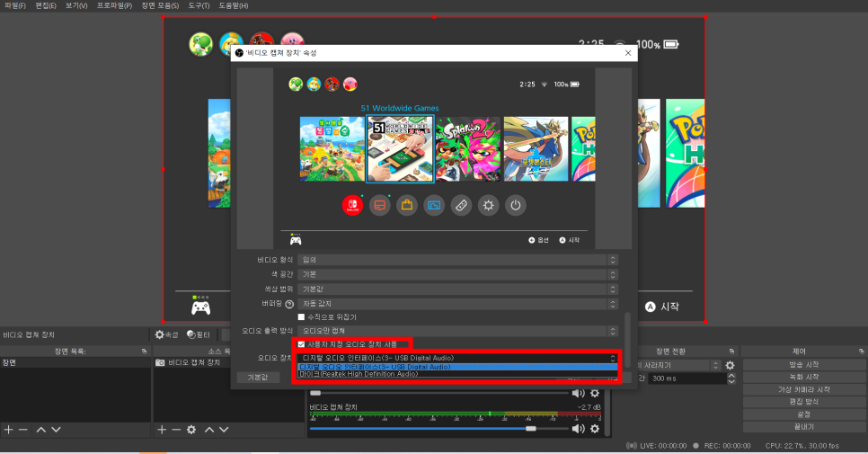Open the 편집(E) menu
Screen dimensions: 868x454
tap(46, 5)
